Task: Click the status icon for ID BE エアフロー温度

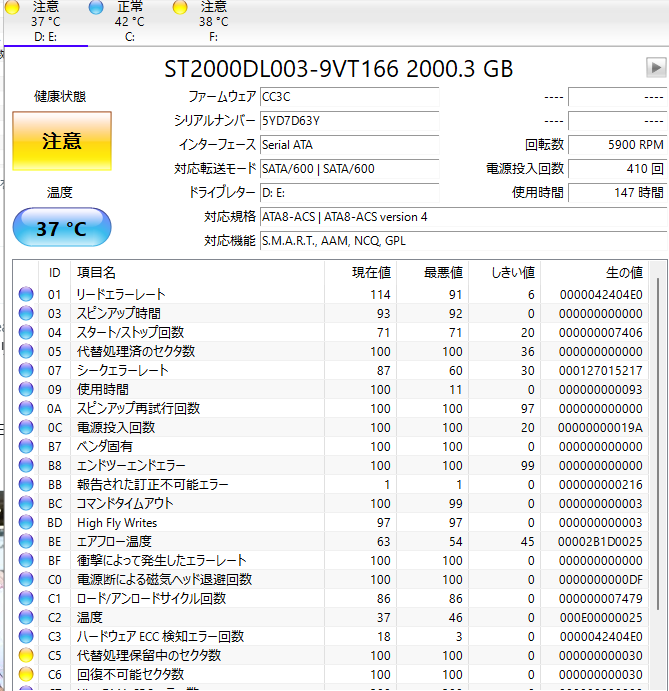Action: tap(26, 541)
